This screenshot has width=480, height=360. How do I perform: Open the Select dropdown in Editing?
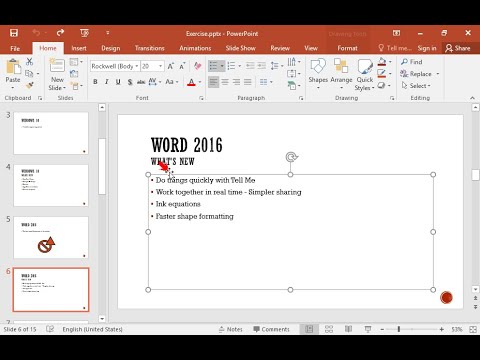click(x=416, y=86)
